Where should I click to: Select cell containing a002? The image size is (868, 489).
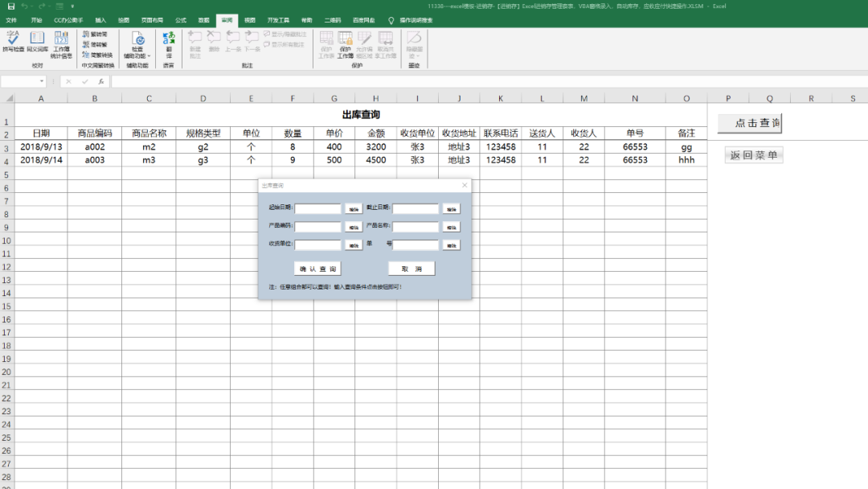pos(95,146)
